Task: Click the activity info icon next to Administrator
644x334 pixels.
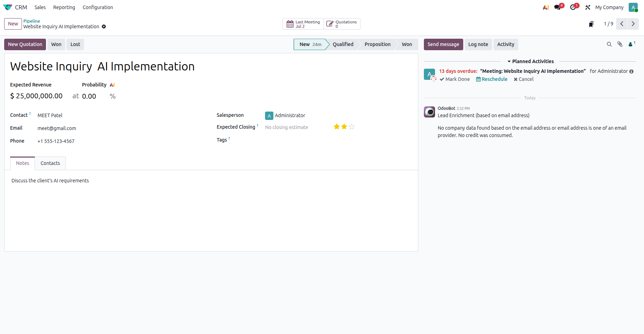Action: 631,71
